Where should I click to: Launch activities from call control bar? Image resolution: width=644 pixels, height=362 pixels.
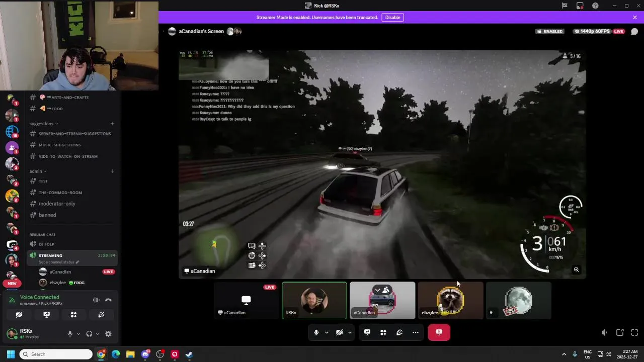click(x=383, y=332)
